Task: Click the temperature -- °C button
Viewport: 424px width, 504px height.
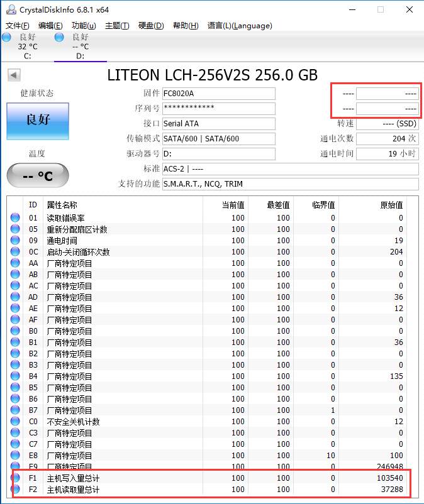Action: (x=38, y=175)
